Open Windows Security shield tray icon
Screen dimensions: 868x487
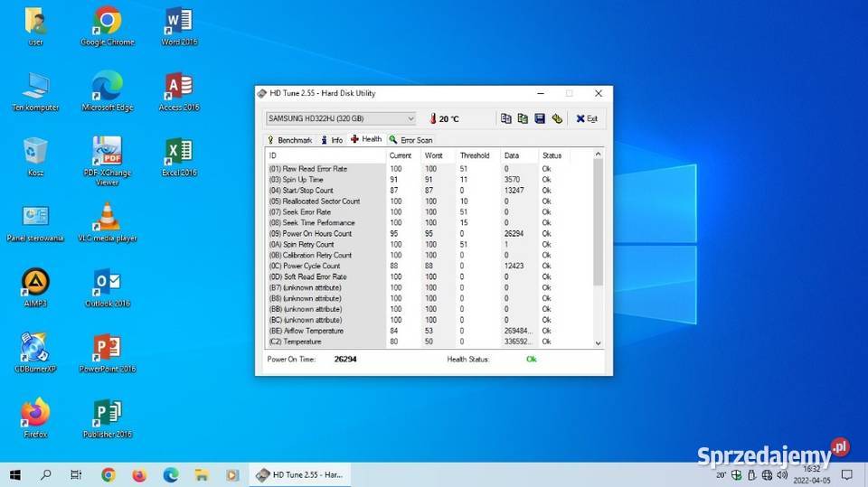click(x=736, y=475)
